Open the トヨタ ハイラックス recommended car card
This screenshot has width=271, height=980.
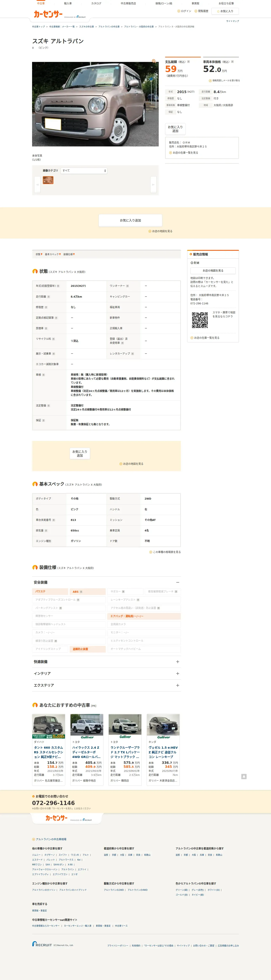[x=87, y=750]
